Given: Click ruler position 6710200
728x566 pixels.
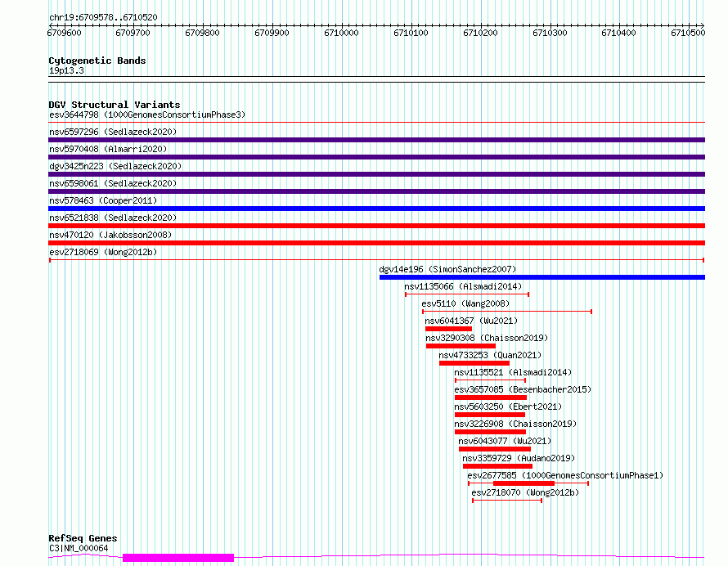Looking at the screenshot, I should [x=480, y=33].
